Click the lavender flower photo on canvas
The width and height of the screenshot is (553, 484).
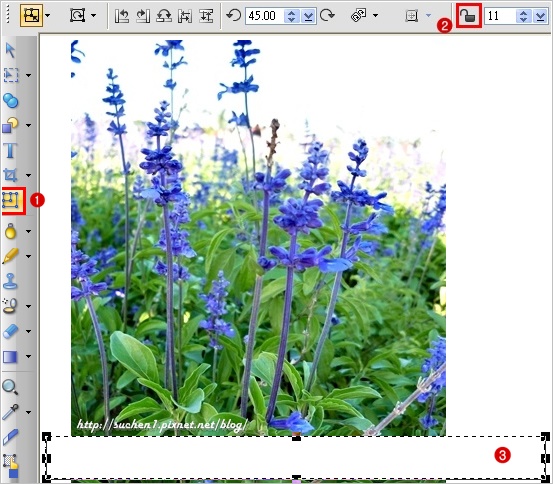pyautogui.click(x=258, y=238)
